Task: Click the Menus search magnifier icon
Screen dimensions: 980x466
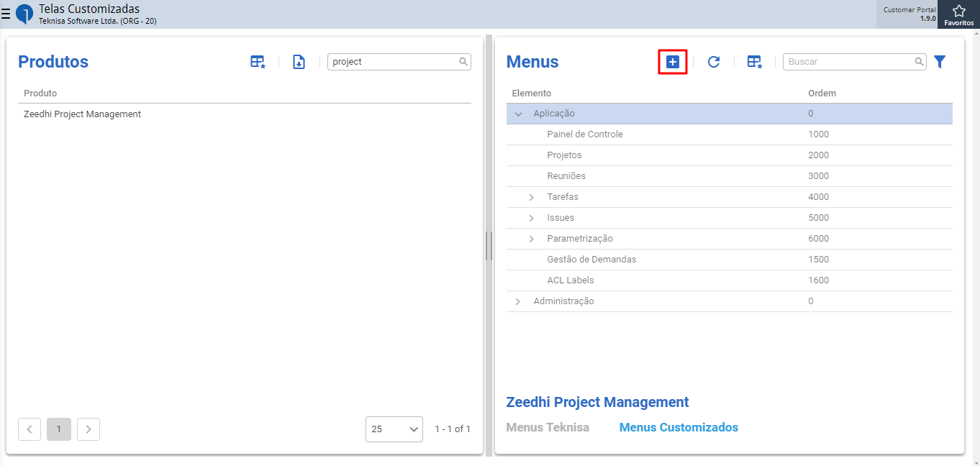Action: click(920, 62)
